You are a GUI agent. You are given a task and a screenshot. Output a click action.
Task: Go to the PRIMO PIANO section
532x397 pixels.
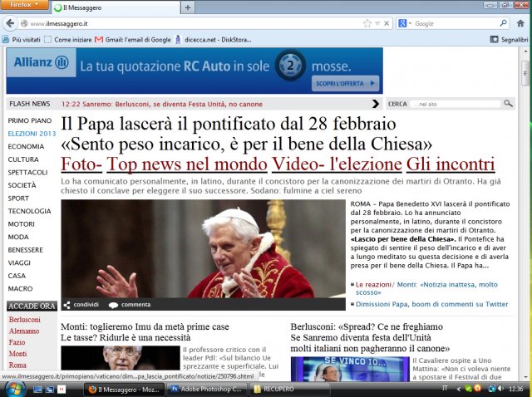(x=30, y=120)
